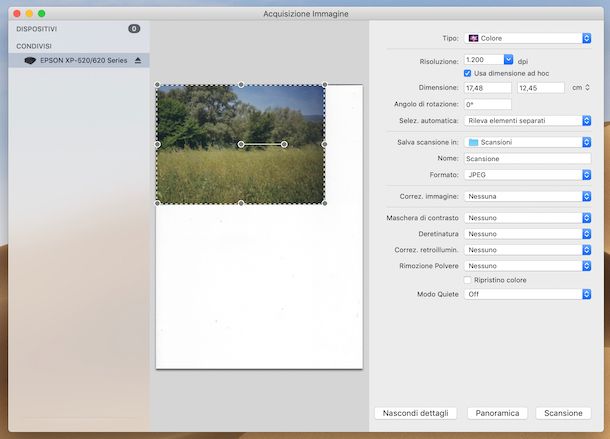610x439 pixels.
Task: Click the Panoramica button
Action: pyautogui.click(x=497, y=413)
